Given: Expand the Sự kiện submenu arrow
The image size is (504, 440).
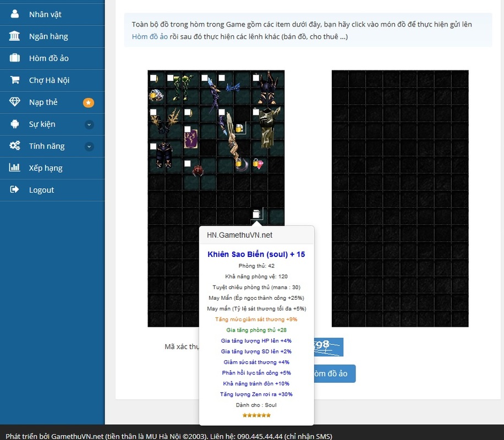Looking at the screenshot, I should point(89,124).
